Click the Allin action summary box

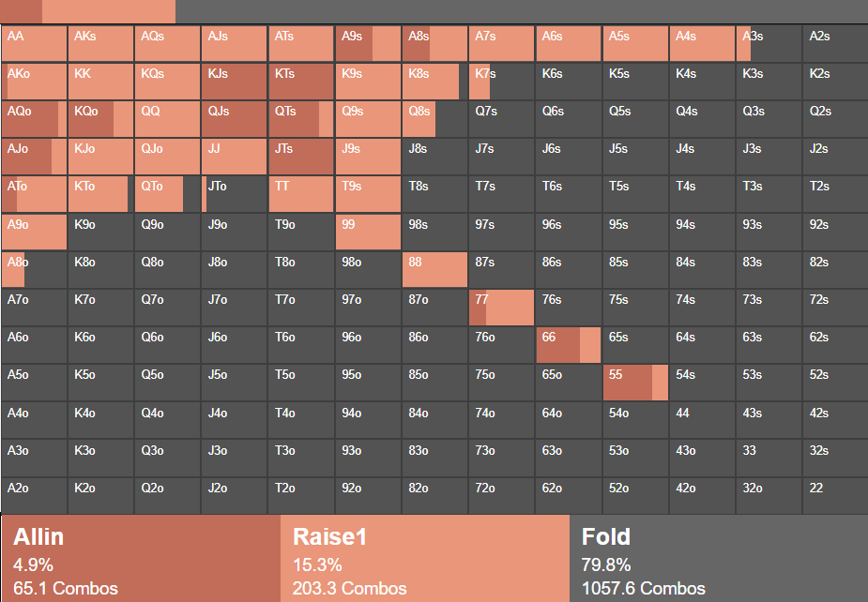[x=141, y=558]
